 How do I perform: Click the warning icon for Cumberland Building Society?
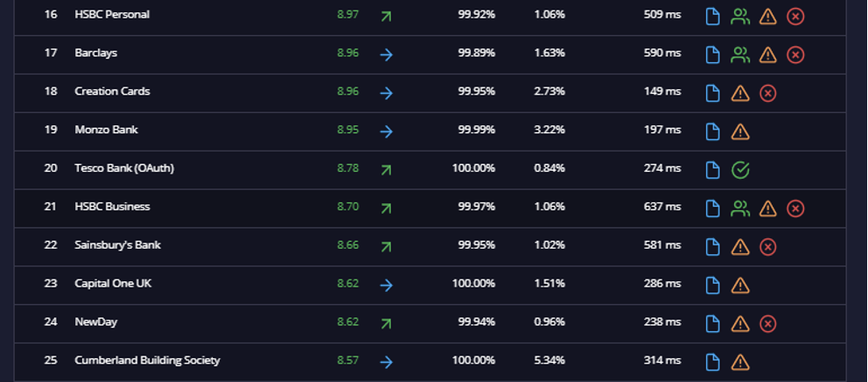click(x=740, y=362)
